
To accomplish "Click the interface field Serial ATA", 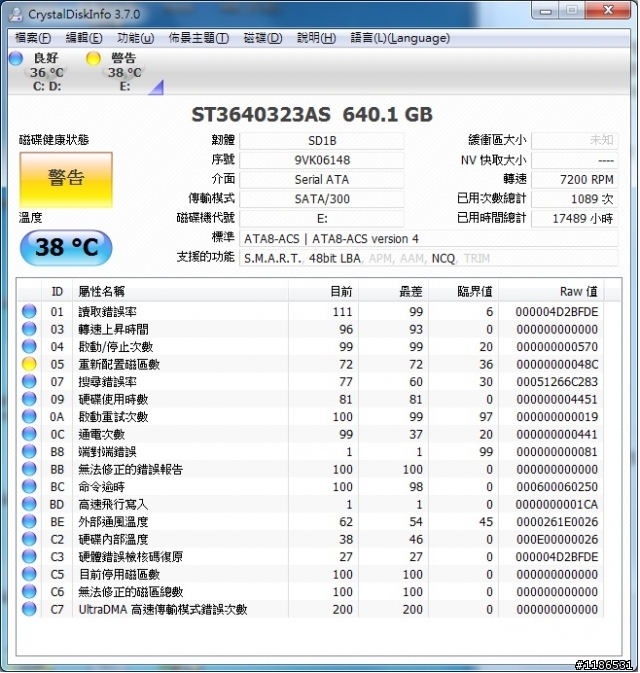I will tap(322, 179).
